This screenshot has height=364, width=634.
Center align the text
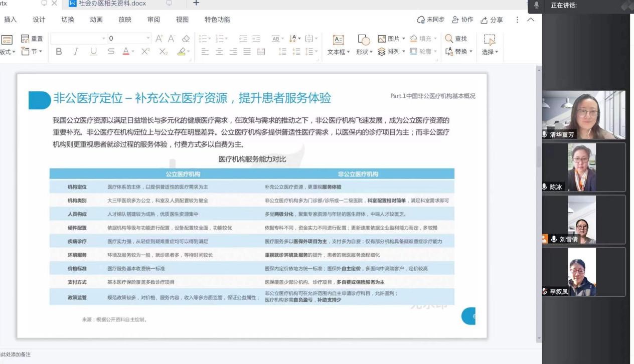coord(219,52)
